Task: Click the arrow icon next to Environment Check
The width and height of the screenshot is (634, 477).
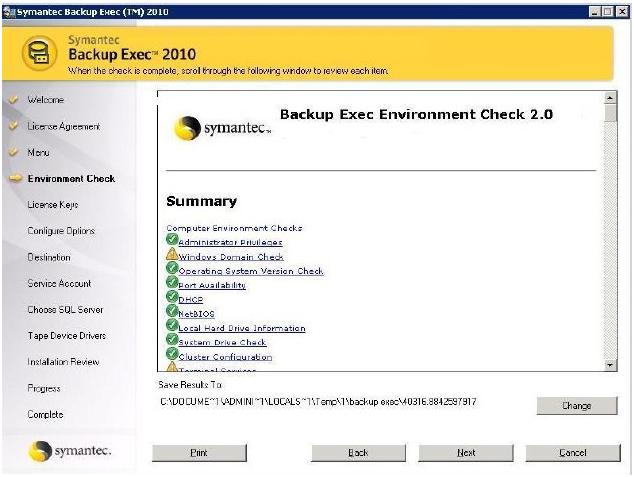Action: tap(15, 178)
